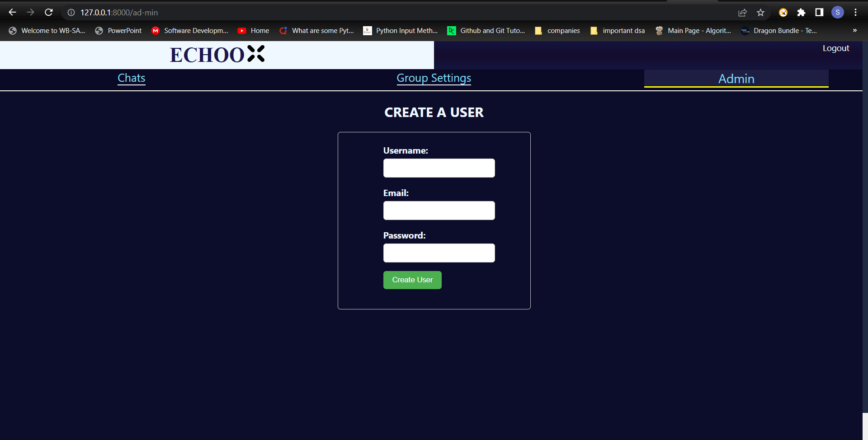
Task: Open the YouTube Home bookmark
Action: pos(253,30)
